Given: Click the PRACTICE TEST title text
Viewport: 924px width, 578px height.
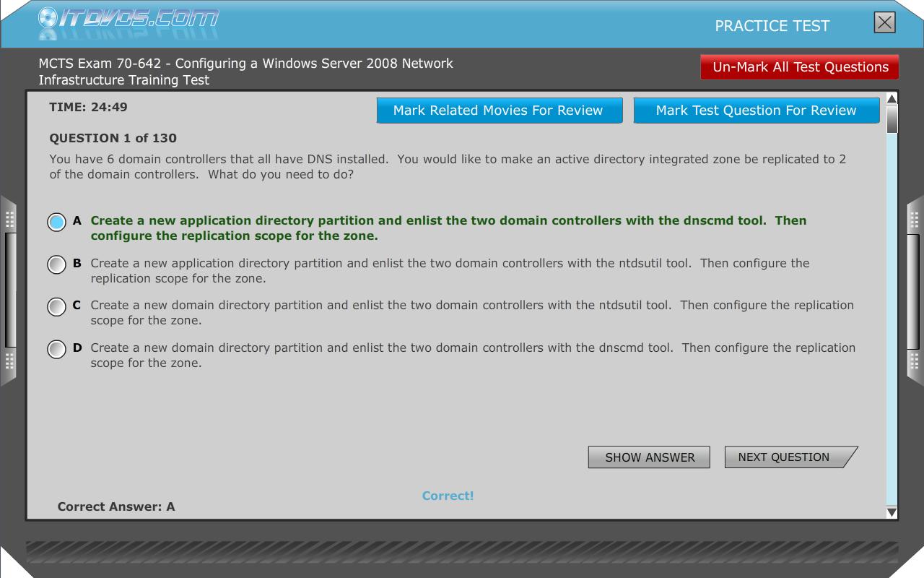Looking at the screenshot, I should [x=772, y=26].
